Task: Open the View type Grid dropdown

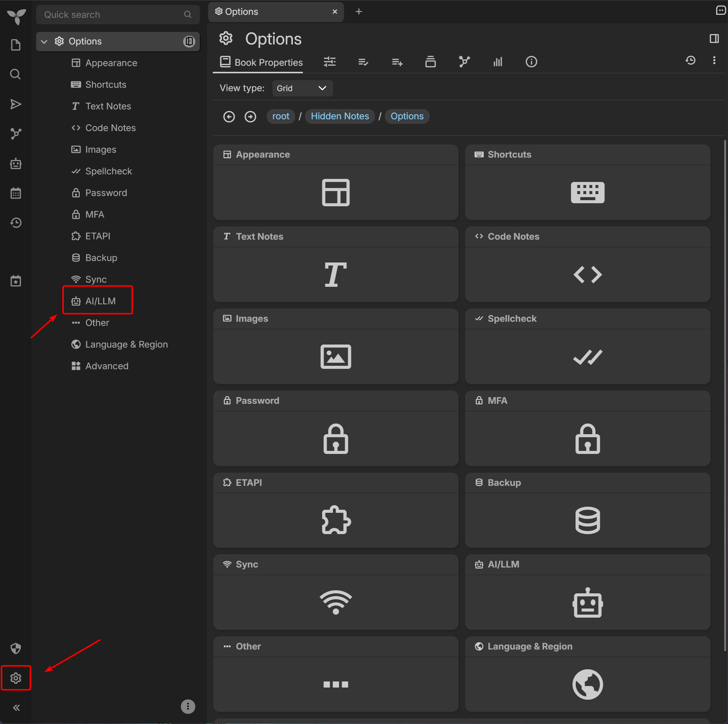Action: click(x=302, y=88)
